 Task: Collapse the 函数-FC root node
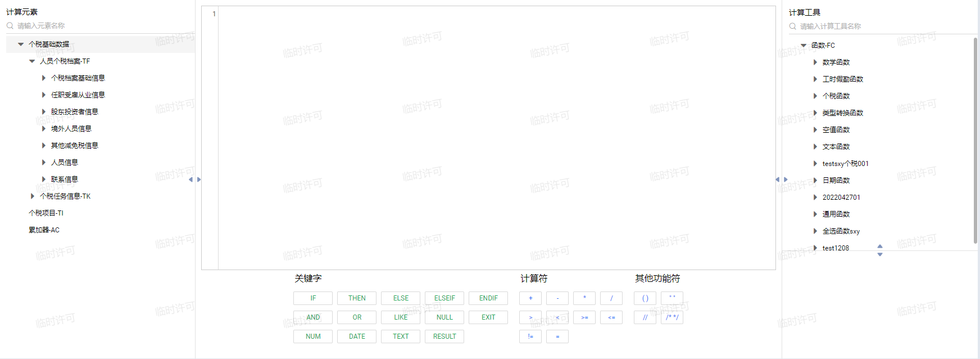pos(804,46)
